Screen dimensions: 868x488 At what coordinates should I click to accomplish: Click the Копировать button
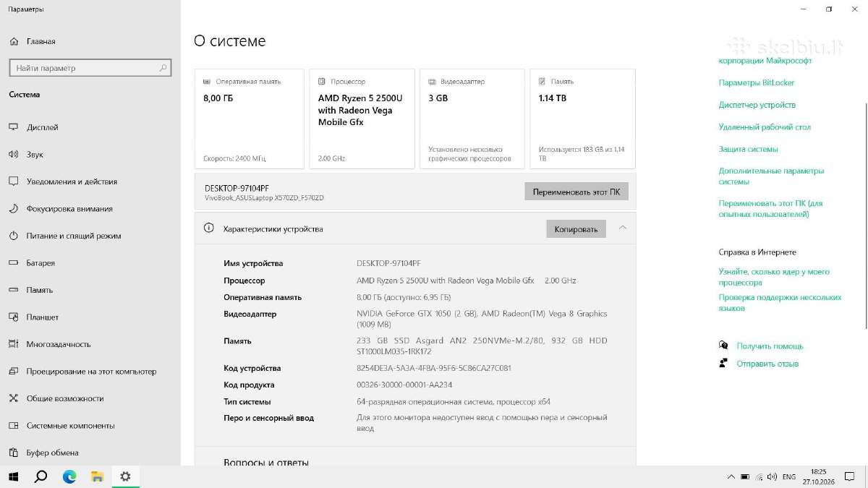pos(576,229)
